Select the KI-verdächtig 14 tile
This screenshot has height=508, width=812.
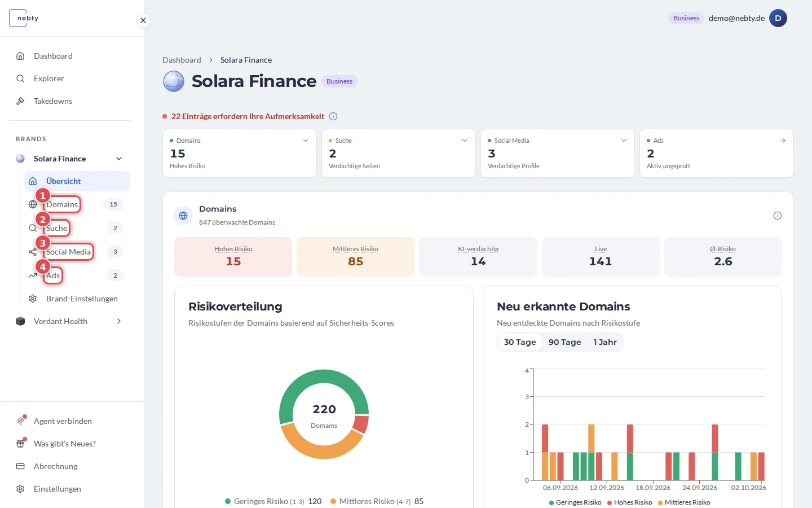click(478, 257)
